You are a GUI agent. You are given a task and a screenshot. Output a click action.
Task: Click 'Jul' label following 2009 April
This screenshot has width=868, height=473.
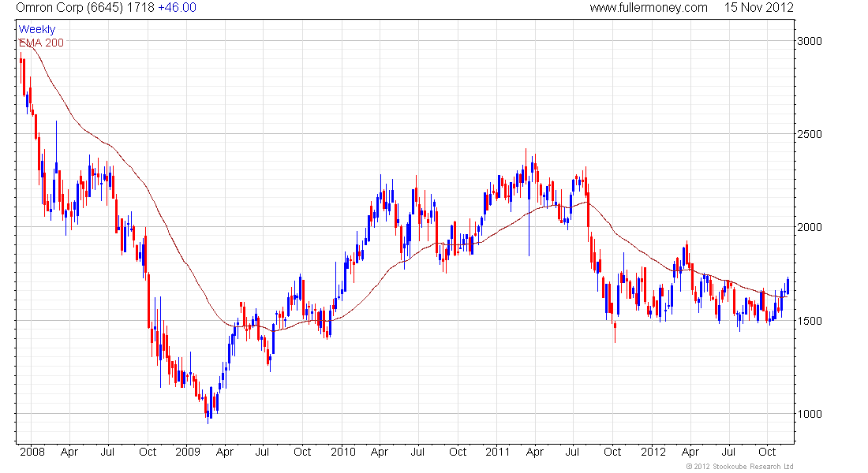coord(262,452)
